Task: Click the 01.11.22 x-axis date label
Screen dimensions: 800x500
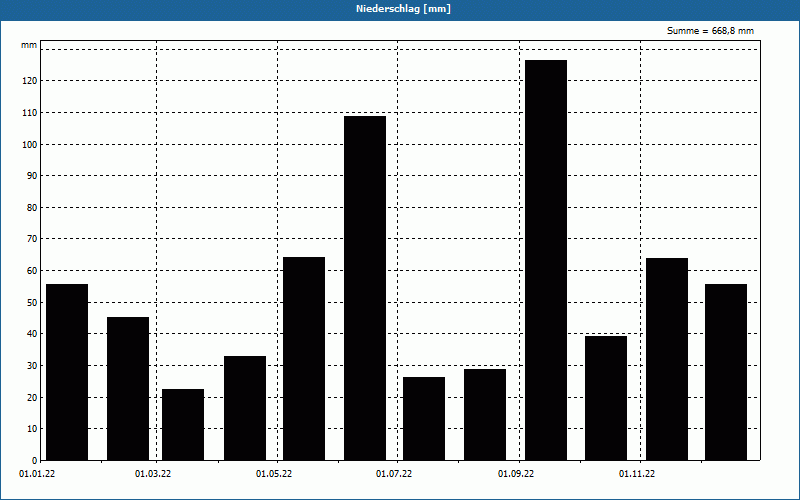Action: (637, 474)
